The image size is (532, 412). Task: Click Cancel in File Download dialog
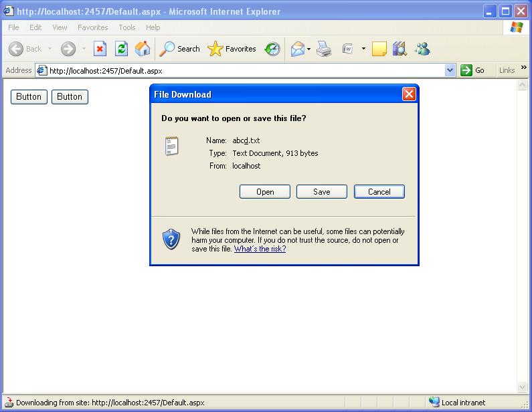379,191
